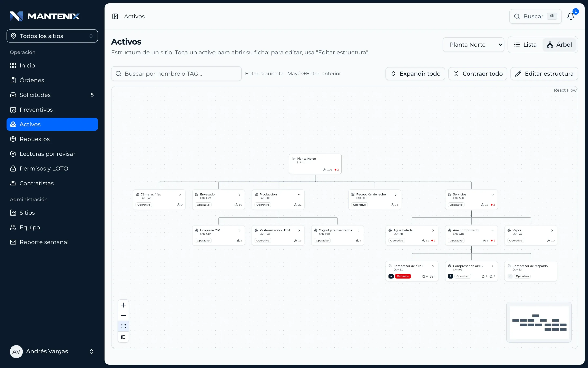Switch to Árbol view
The height and width of the screenshot is (368, 588).
pyautogui.click(x=559, y=45)
